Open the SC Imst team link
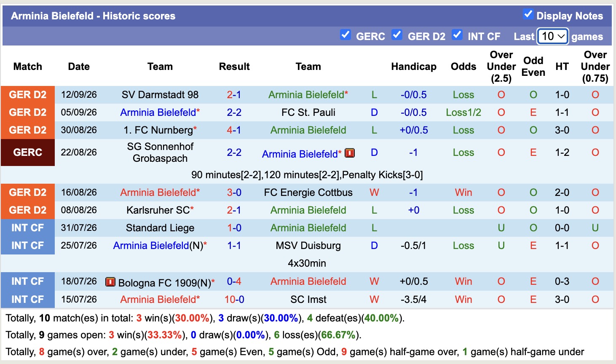Viewport: 616px width, 364px height. coord(308,300)
